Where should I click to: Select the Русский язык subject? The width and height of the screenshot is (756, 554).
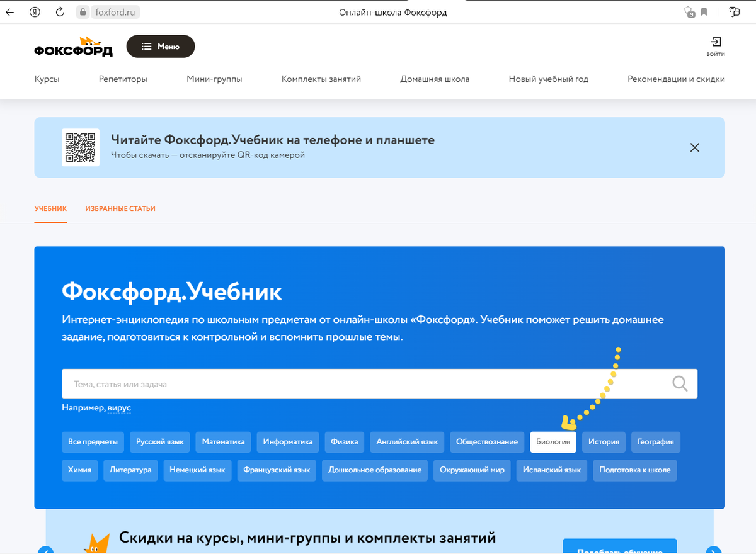[160, 442]
